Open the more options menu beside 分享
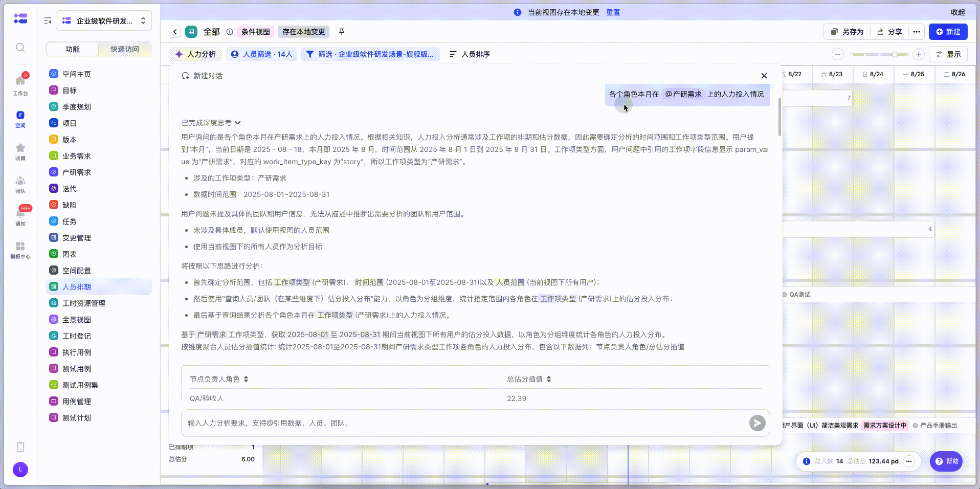The height and width of the screenshot is (489, 980). [917, 32]
